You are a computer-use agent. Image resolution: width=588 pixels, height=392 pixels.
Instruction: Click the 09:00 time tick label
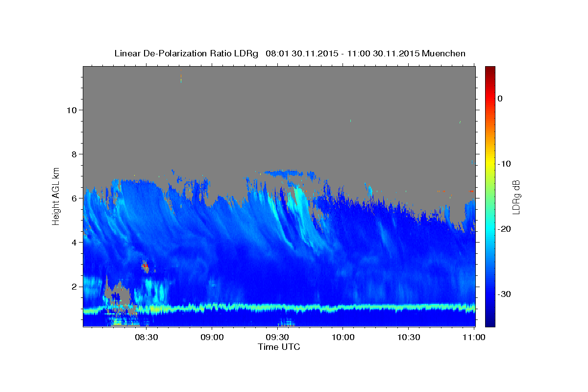click(212, 337)
